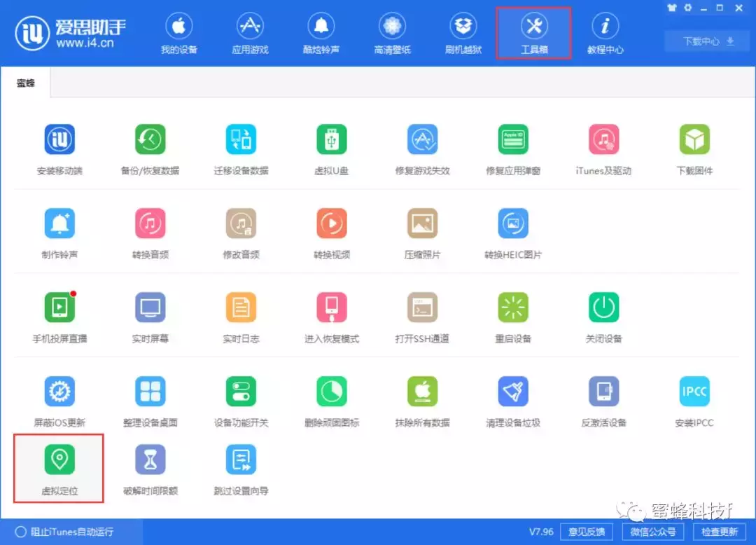Click the 下载中心 download center button
The width and height of the screenshot is (756, 545).
[708, 41]
